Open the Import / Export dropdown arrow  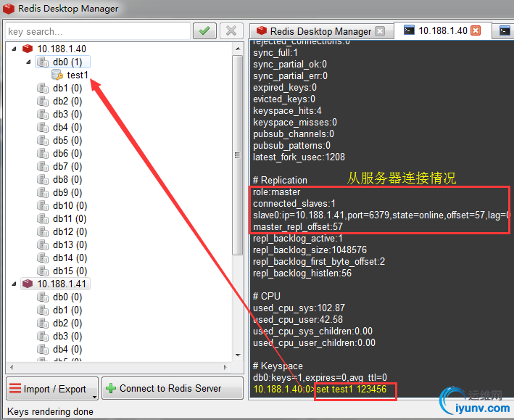(x=94, y=397)
